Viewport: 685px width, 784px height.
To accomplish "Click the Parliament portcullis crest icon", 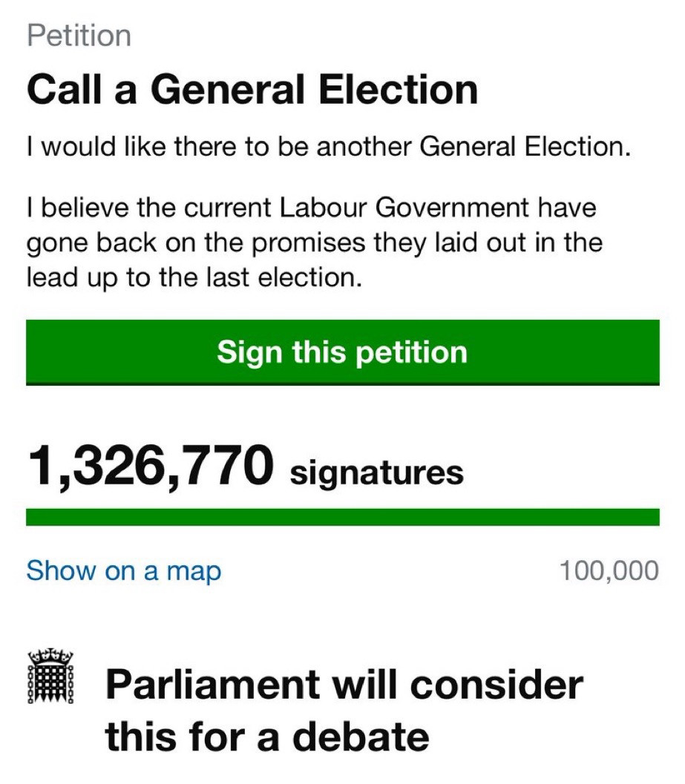I will point(50,677).
